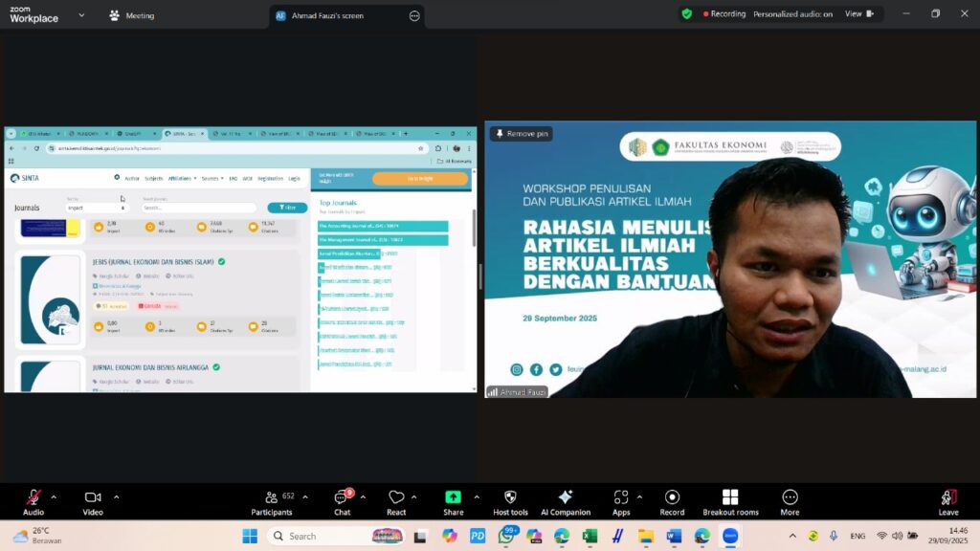Click the Record circle button
The width and height of the screenshot is (980, 551).
(x=672, y=497)
